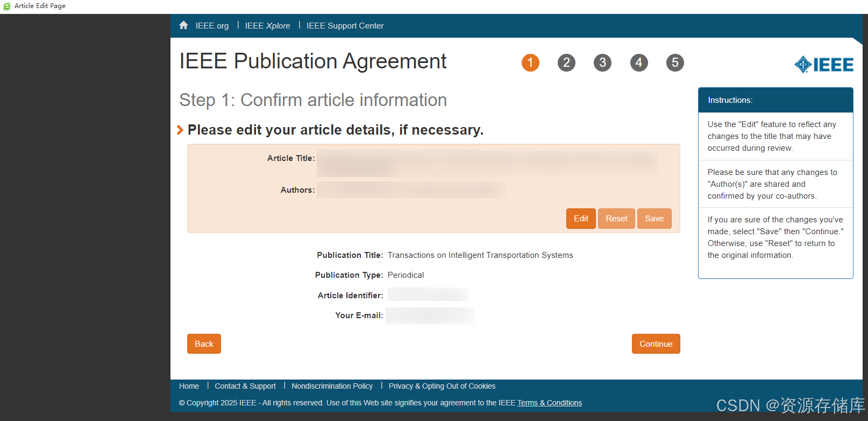Select step 5 circle indicator
868x421 pixels.
[x=675, y=62]
